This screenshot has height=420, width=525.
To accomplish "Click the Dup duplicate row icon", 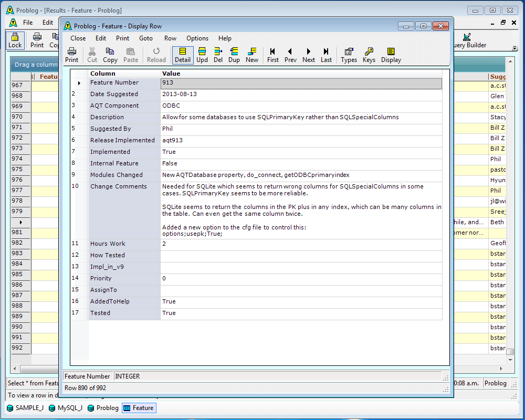I will point(234,55).
